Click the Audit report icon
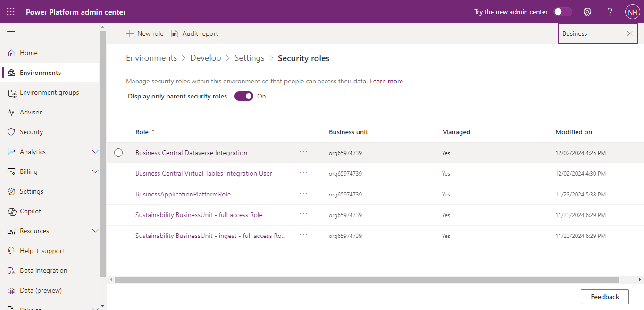The image size is (644, 310). coord(175,33)
